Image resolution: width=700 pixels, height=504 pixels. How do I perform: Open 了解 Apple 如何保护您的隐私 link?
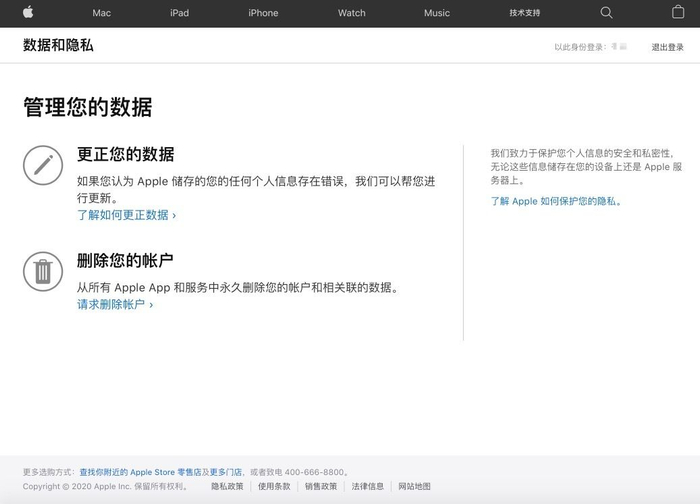click(x=556, y=201)
